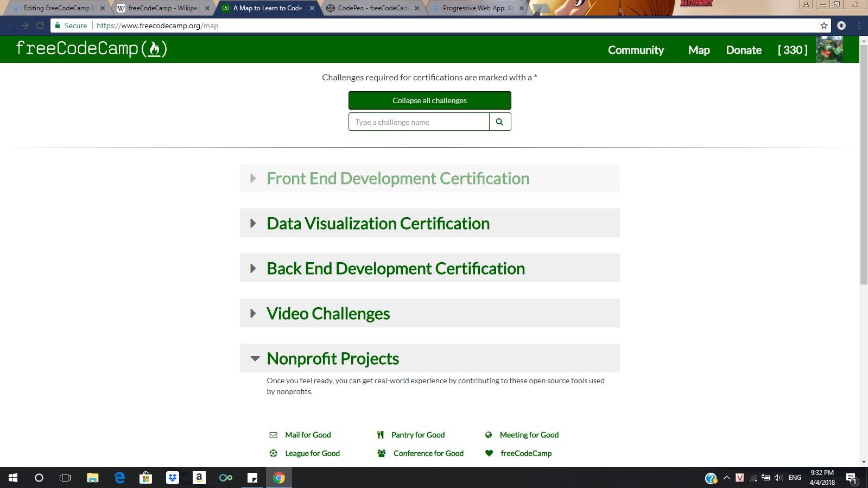
Task: Open the battery status tray icon
Action: coord(766,478)
